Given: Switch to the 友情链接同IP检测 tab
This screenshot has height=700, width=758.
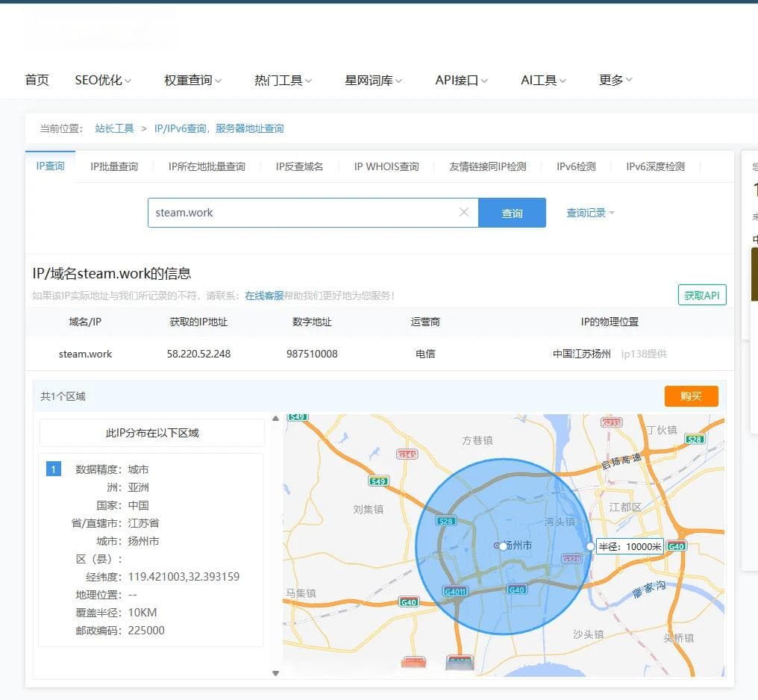Looking at the screenshot, I should [x=488, y=166].
